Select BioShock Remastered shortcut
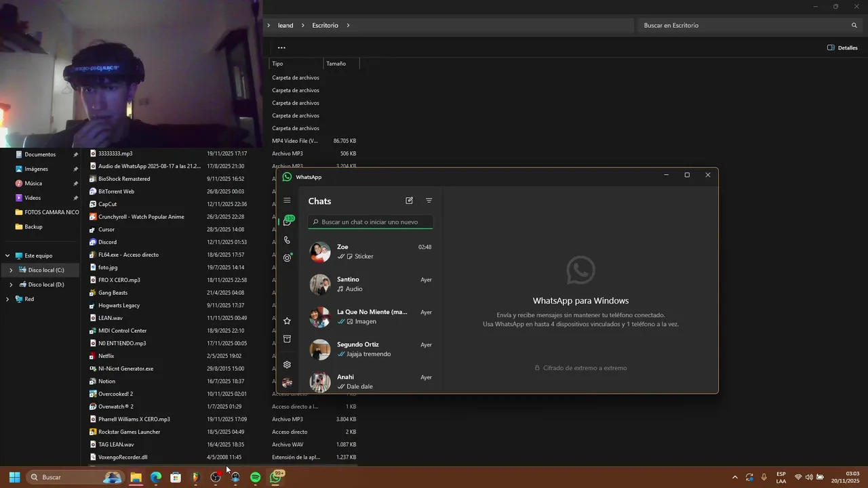The height and width of the screenshot is (488, 868). coord(124,179)
